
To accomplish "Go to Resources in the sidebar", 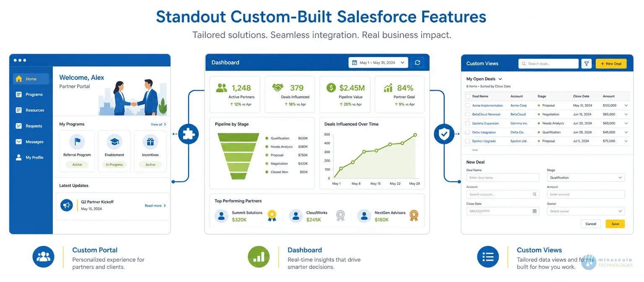I will (31, 110).
